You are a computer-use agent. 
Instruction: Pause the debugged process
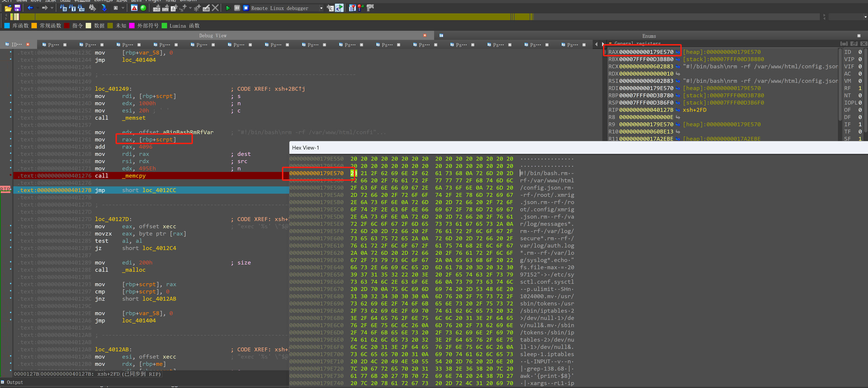pos(237,8)
